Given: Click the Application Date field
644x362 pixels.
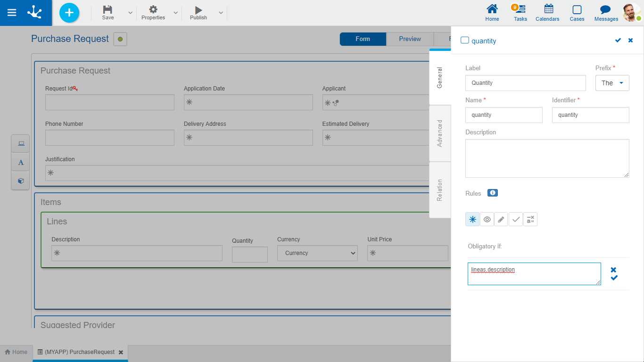Looking at the screenshot, I should click(248, 102).
